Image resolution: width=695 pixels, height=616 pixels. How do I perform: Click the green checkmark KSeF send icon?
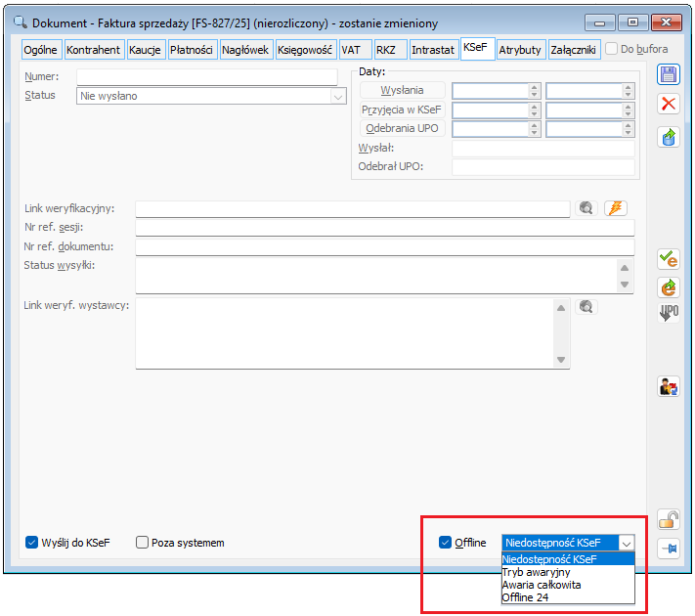[x=669, y=259]
